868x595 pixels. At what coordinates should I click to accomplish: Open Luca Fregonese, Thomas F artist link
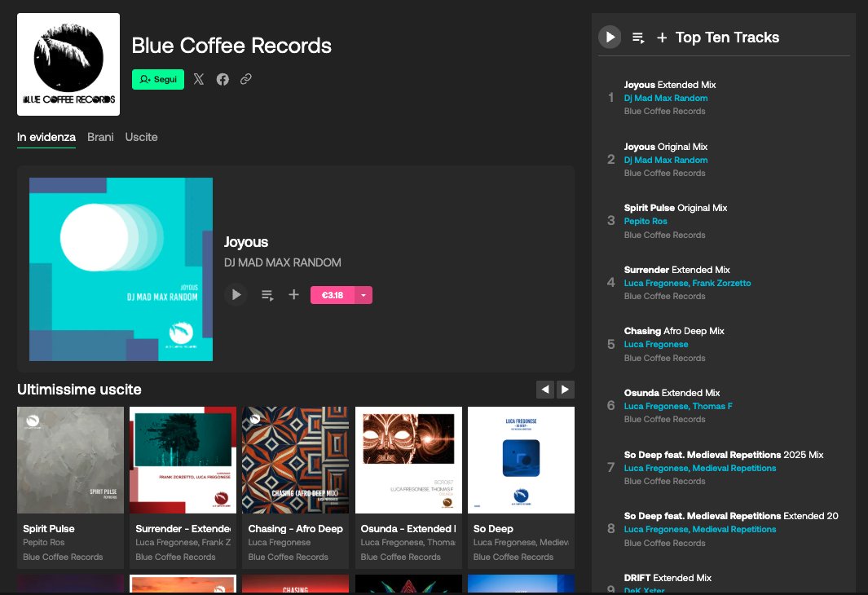(677, 406)
